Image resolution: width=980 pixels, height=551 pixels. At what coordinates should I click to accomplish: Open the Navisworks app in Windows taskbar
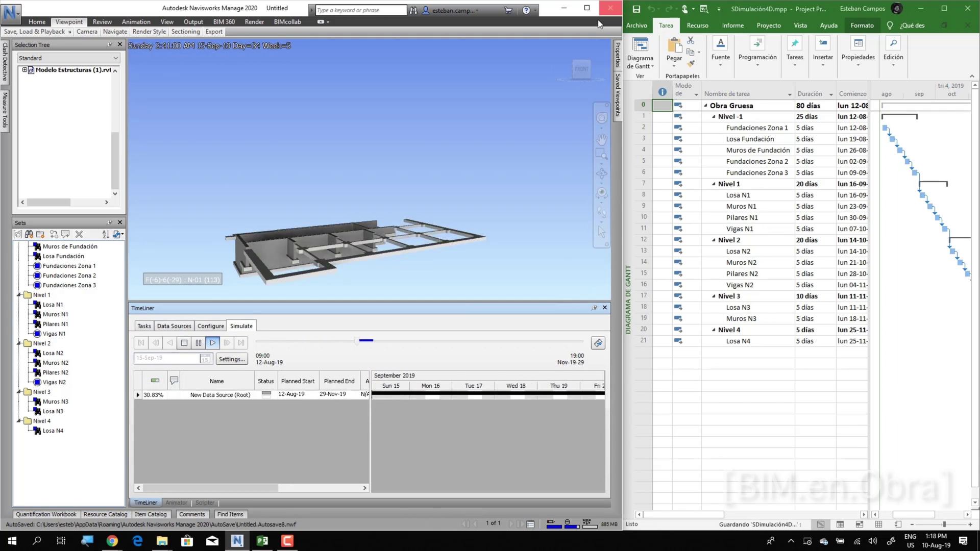237,541
